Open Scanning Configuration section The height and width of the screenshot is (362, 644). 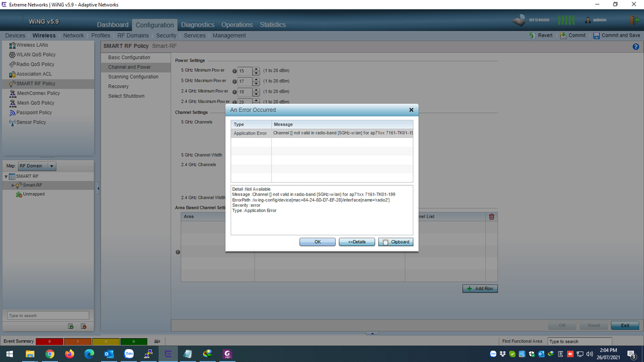click(133, 77)
